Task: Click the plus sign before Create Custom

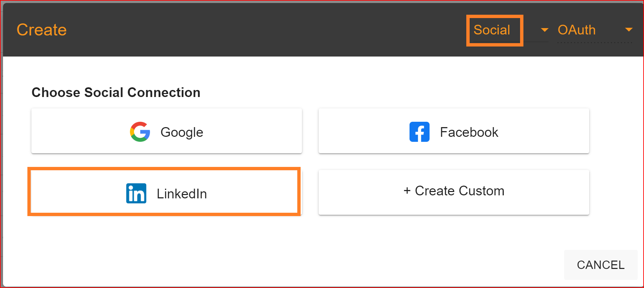Action: point(407,191)
